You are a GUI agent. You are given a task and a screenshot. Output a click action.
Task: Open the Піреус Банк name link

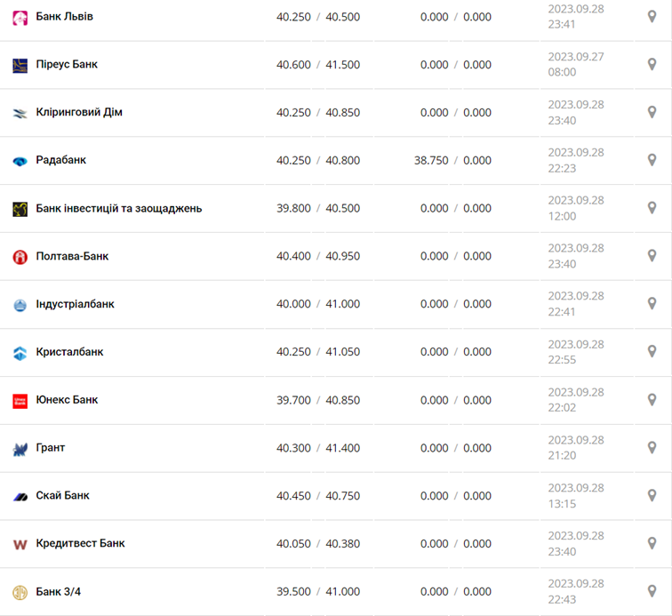[67, 65]
